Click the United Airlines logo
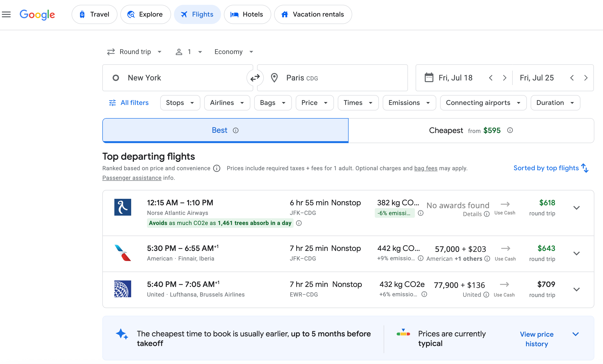 coord(123,289)
